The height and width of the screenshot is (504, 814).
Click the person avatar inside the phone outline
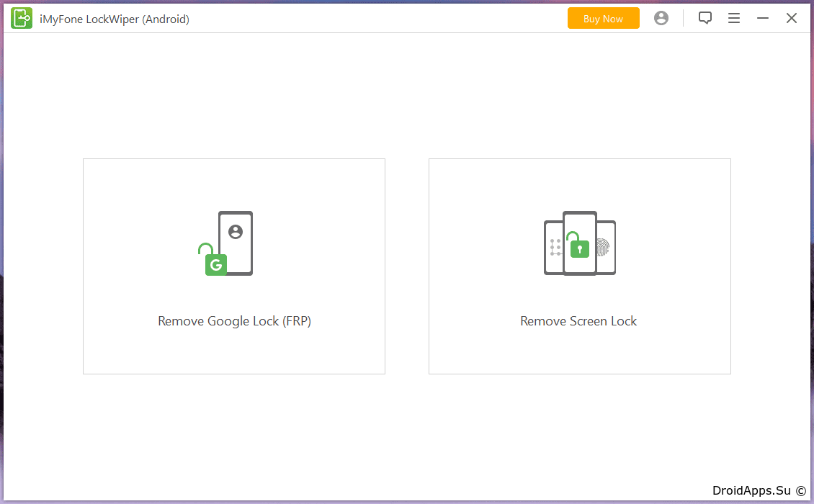pos(236,232)
